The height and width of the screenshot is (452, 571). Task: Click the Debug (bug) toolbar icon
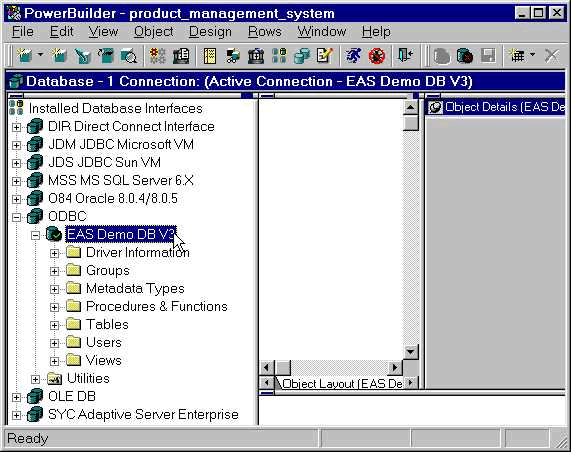click(377, 56)
